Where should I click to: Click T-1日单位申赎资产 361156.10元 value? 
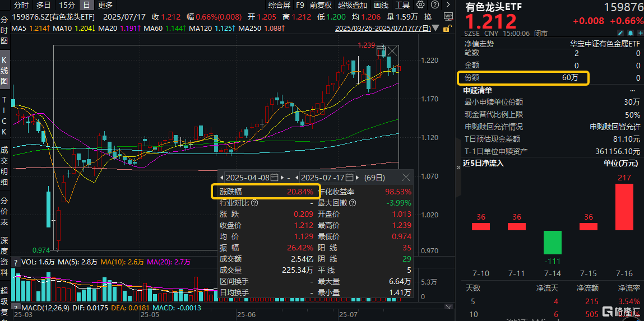[x=617, y=151]
